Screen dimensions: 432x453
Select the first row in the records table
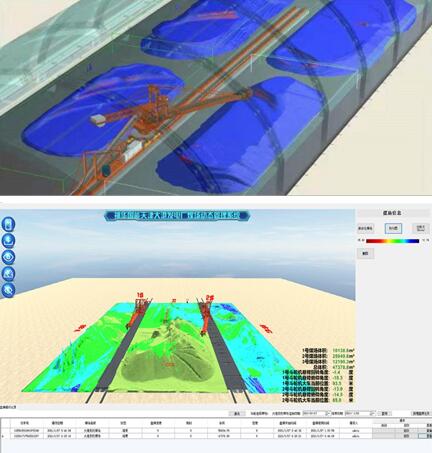[216, 430]
